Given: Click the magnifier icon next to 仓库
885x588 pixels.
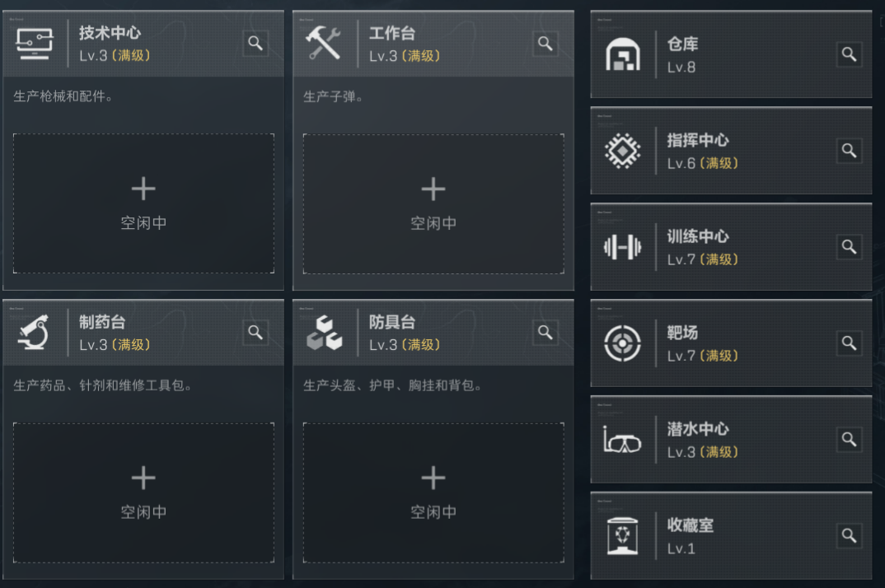Looking at the screenshot, I should click(849, 54).
